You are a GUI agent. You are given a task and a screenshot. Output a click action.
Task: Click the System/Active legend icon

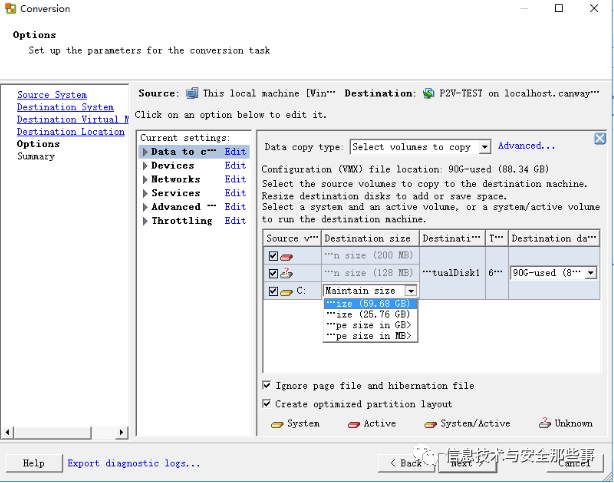point(430,424)
